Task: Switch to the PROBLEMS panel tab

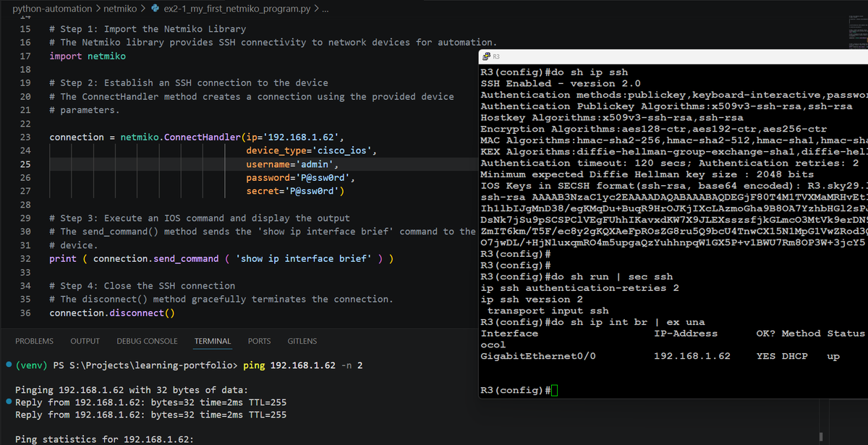Action: 34,341
